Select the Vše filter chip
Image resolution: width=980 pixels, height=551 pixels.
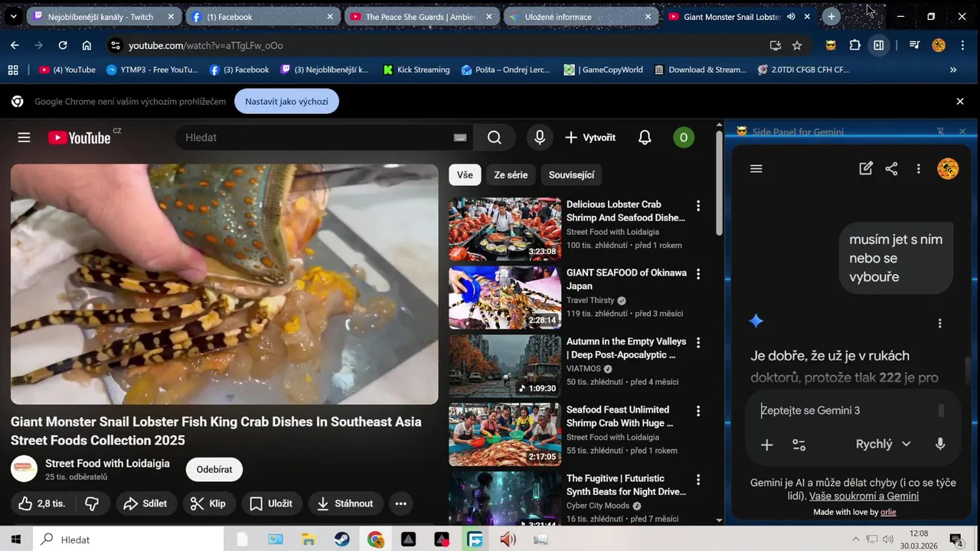pyautogui.click(x=465, y=175)
